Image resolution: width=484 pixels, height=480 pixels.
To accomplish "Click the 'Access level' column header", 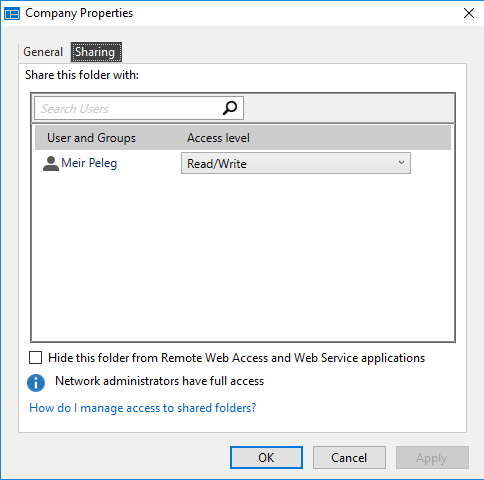I will pos(218,138).
